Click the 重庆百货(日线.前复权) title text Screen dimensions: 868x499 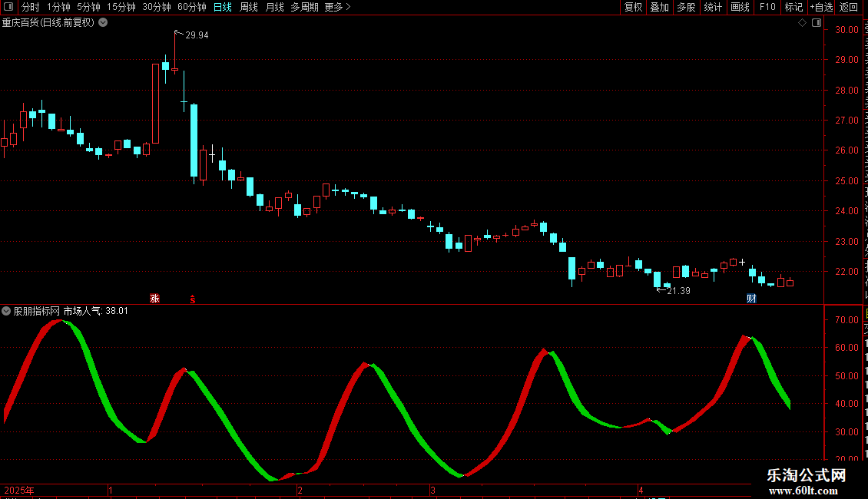[x=48, y=23]
